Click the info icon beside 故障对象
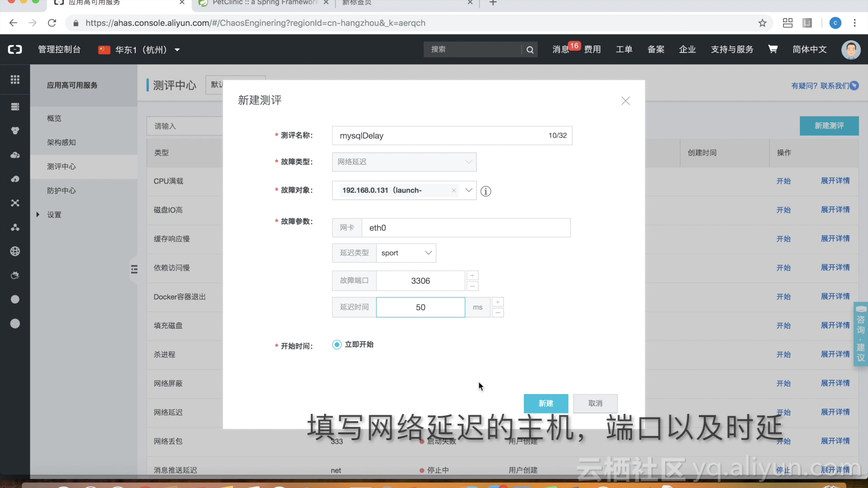This screenshot has width=868, height=488. coord(486,191)
